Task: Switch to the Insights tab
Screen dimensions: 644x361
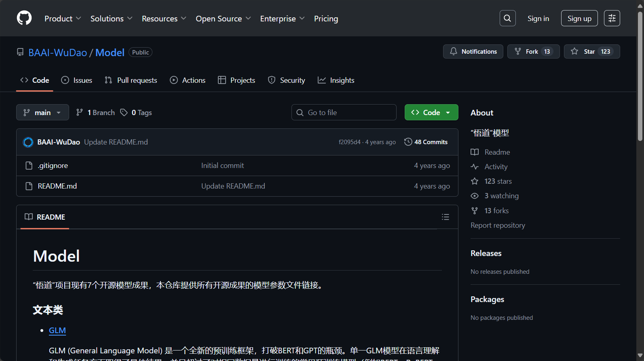Action: (336, 80)
